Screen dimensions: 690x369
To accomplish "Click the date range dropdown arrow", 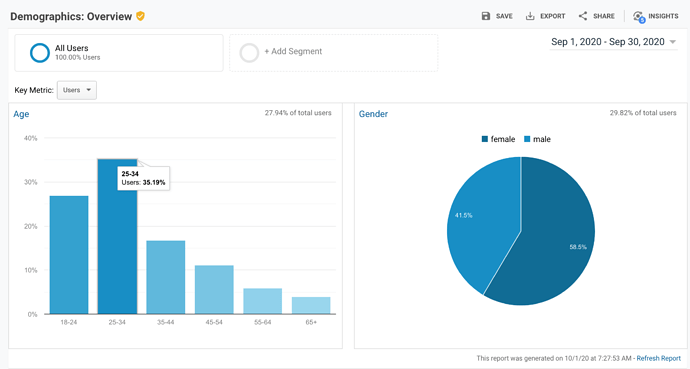I will click(672, 42).
